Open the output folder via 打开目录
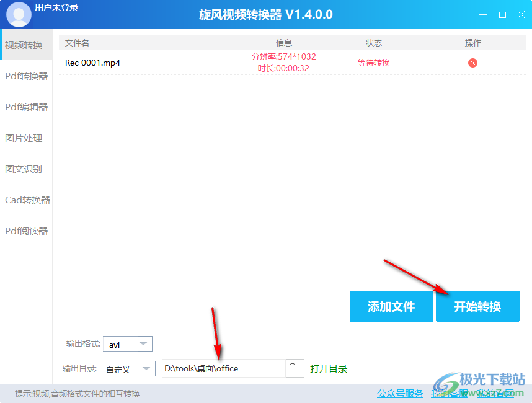Viewport: 532px width, 403px height. point(329,368)
